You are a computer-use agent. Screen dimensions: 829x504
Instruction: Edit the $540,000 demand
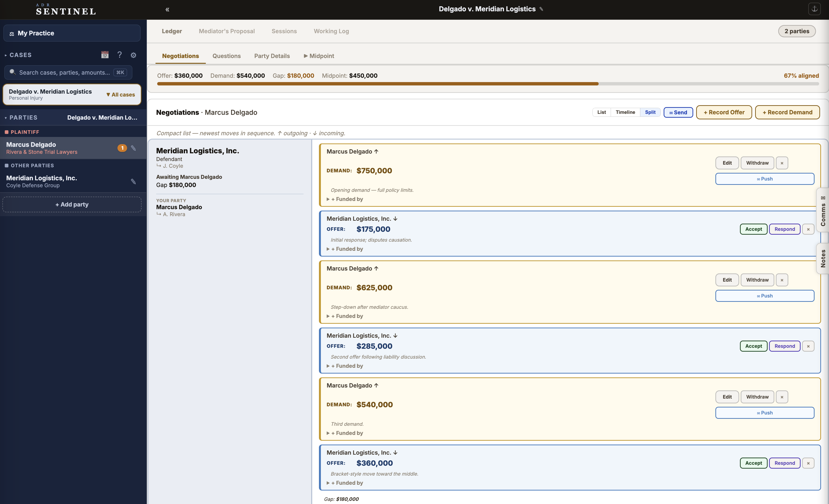727,397
